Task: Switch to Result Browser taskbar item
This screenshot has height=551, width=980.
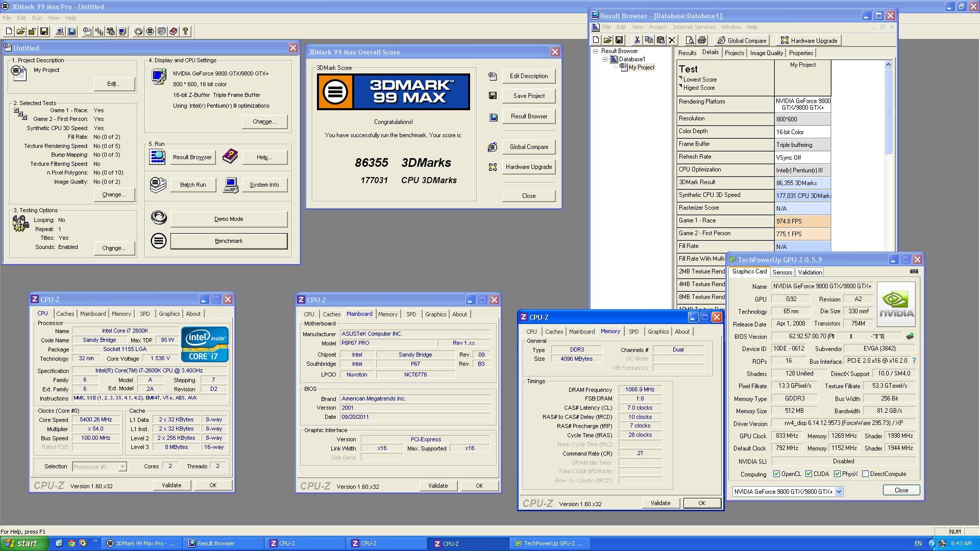Action: (223, 543)
